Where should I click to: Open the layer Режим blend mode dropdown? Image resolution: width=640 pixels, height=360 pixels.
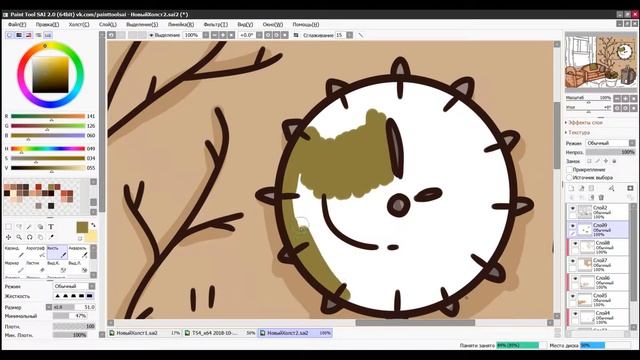click(611, 143)
